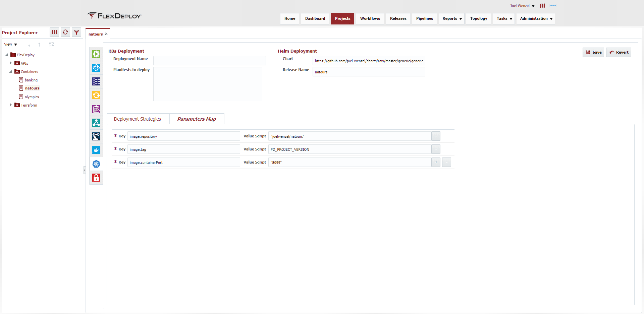The image size is (644, 314).
Task: Click the image.repository key field
Action: pos(184,136)
